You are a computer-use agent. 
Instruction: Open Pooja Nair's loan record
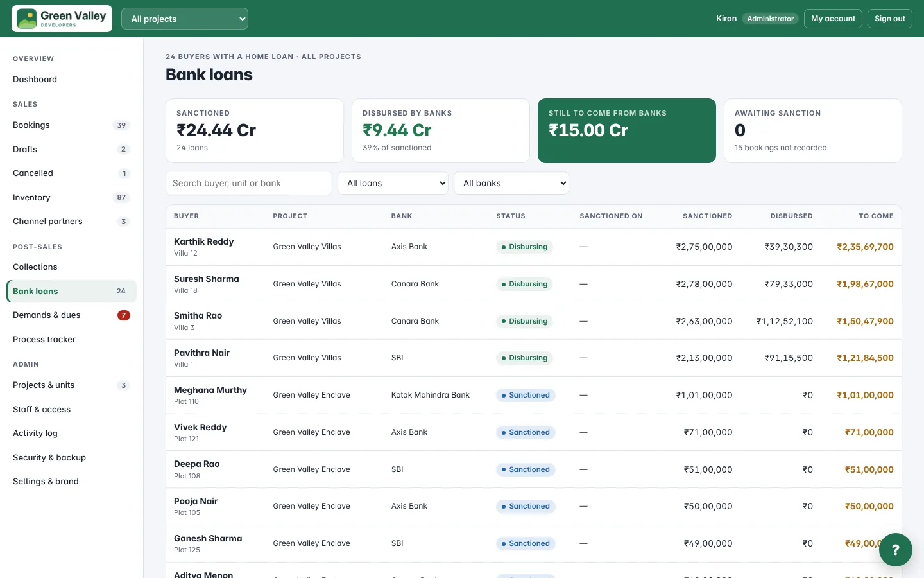[534, 507]
